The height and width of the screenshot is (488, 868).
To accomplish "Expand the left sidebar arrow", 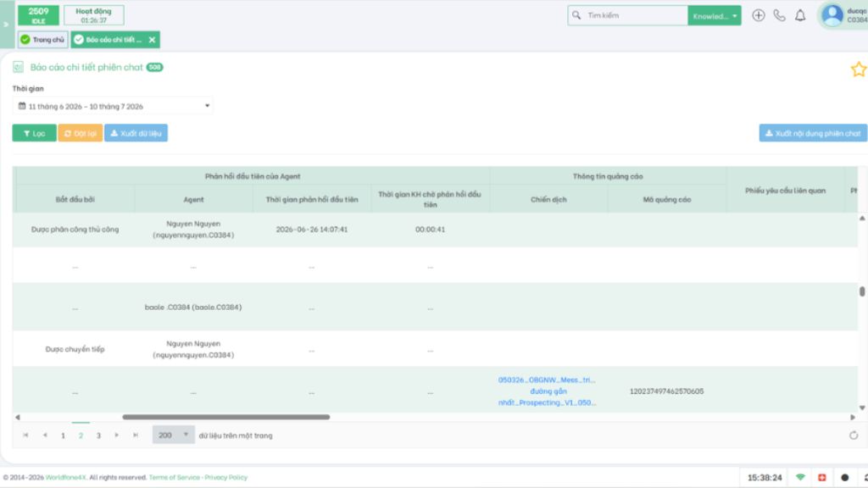I will tap(6, 25).
